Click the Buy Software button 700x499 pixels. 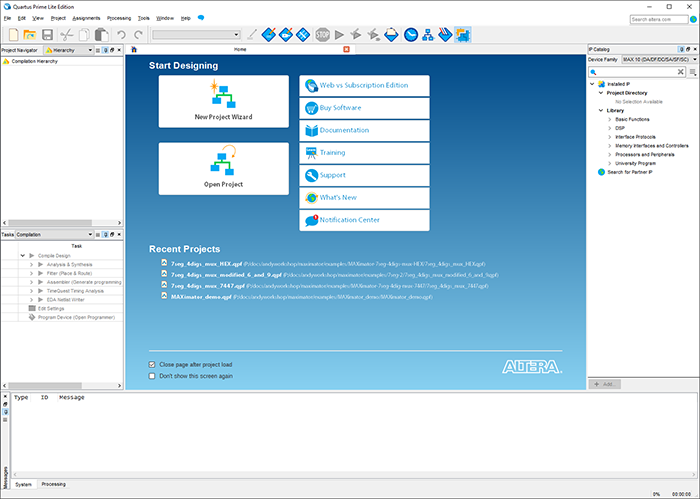pos(364,108)
